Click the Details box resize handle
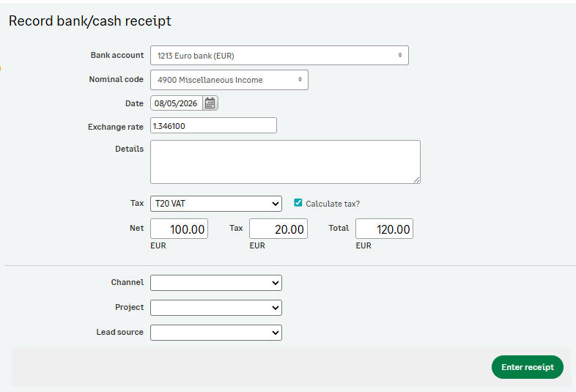The height and width of the screenshot is (392, 576). click(x=416, y=180)
